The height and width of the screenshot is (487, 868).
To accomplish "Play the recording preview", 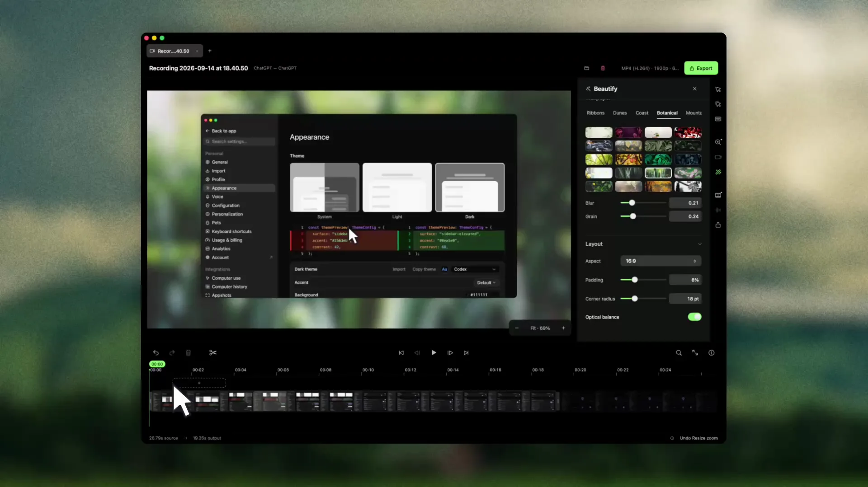I will coord(434,353).
